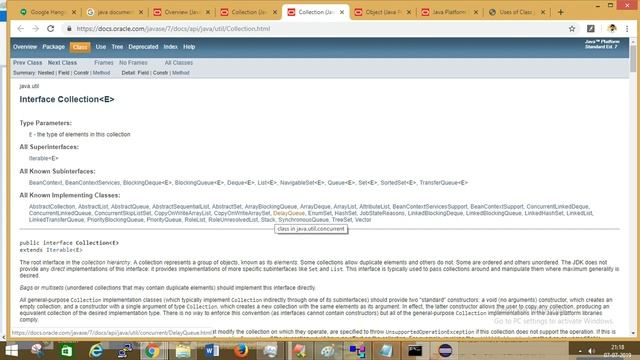
Task: Click the secure padlock icon
Action: (x=69, y=29)
